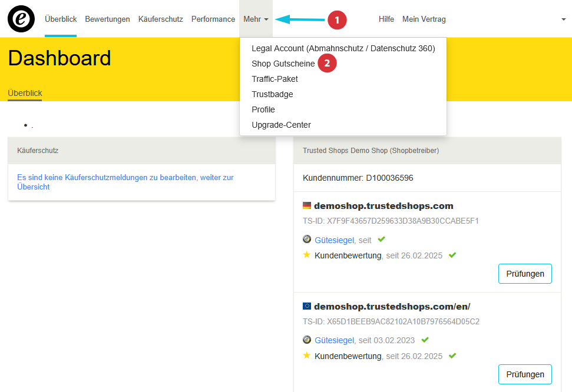572x392 pixels.
Task: Open the Gütesiegel link of the German shop
Action: click(x=334, y=240)
